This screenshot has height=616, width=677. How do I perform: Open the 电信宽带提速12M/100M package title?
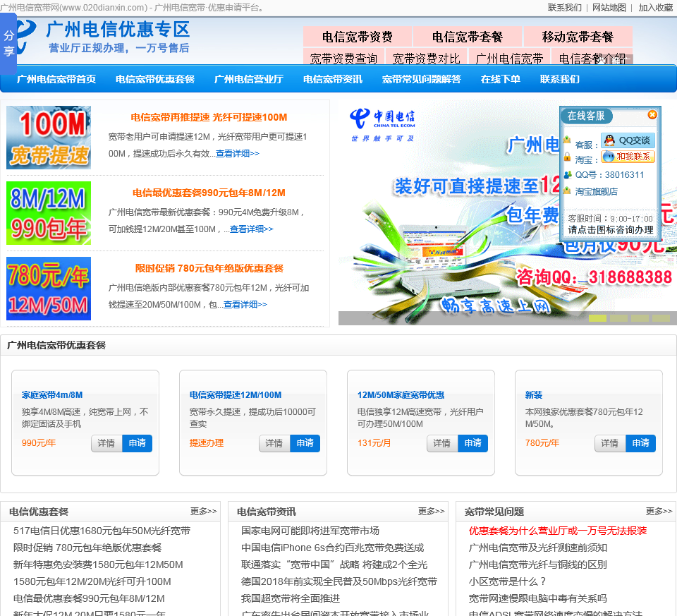(236, 395)
